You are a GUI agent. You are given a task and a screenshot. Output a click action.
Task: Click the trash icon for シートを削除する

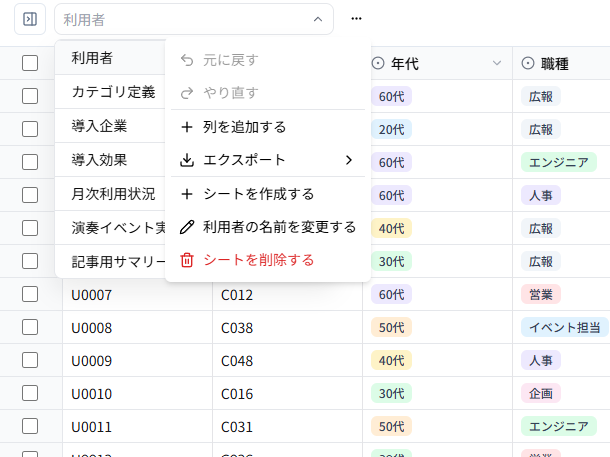(x=187, y=260)
